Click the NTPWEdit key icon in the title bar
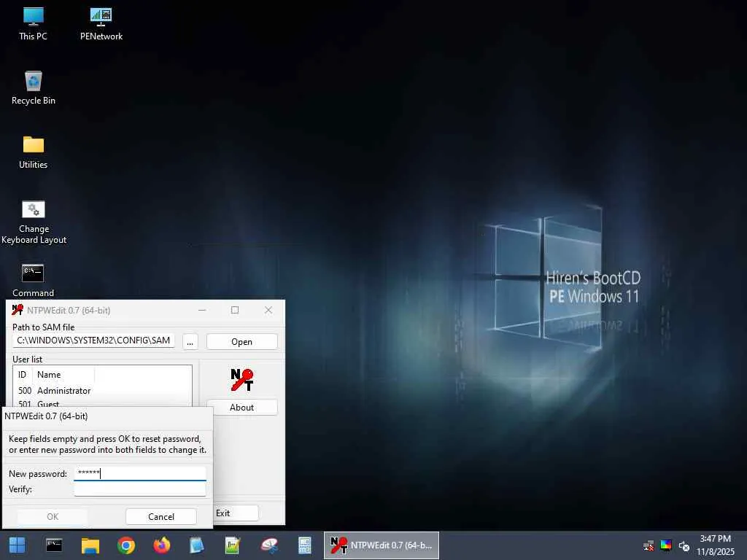Image resolution: width=747 pixels, height=560 pixels. (18, 310)
